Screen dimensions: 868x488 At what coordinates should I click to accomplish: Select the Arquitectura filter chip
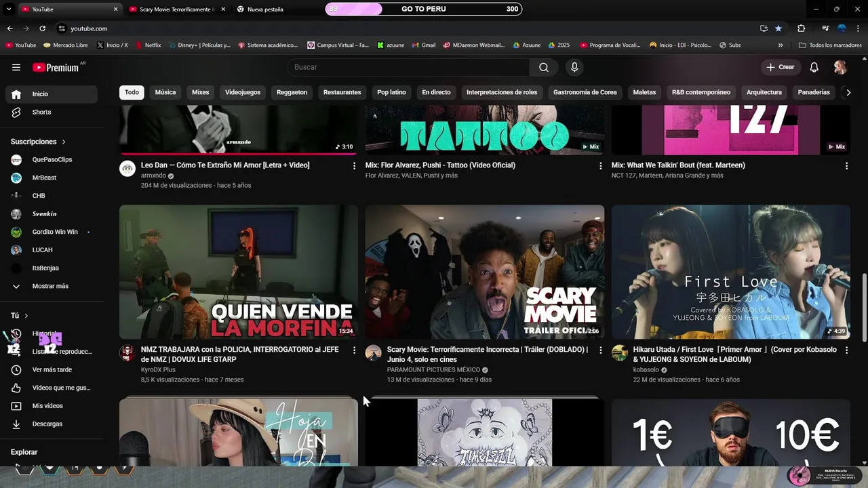(764, 92)
